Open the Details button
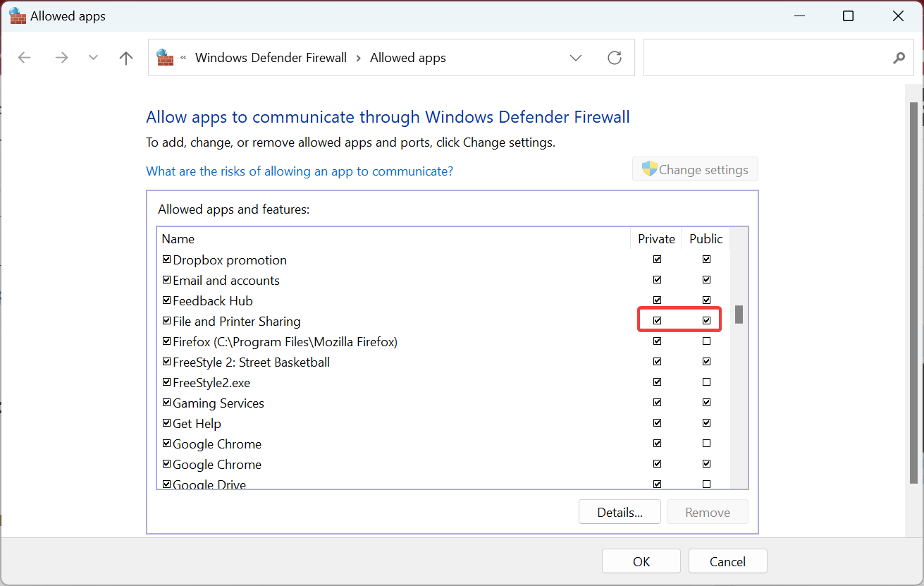Viewport: 924px width, 586px height. [x=620, y=513]
